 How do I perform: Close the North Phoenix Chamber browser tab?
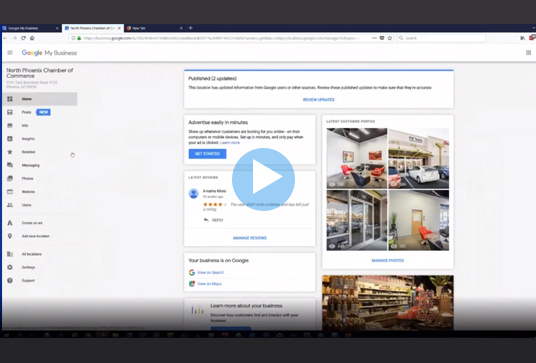point(119,28)
